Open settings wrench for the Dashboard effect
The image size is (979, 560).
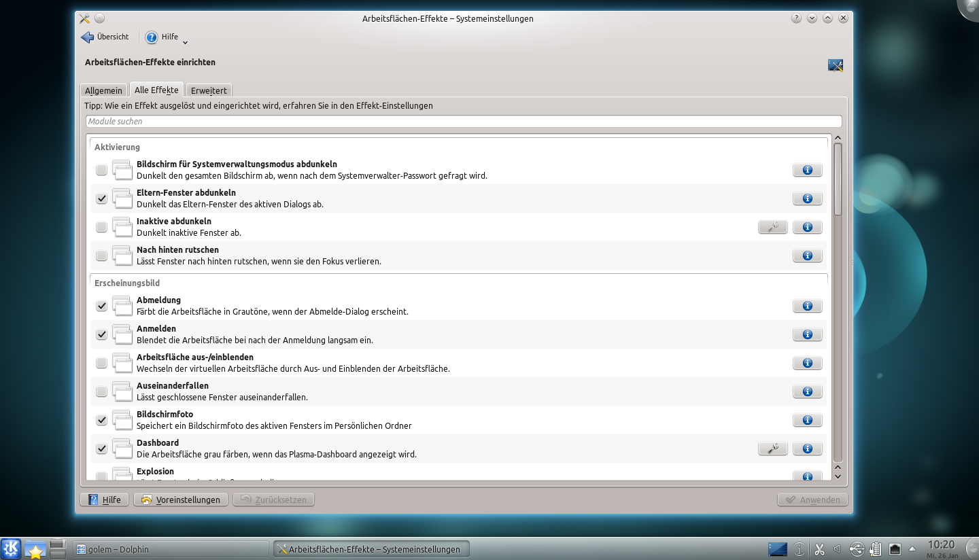[772, 448]
